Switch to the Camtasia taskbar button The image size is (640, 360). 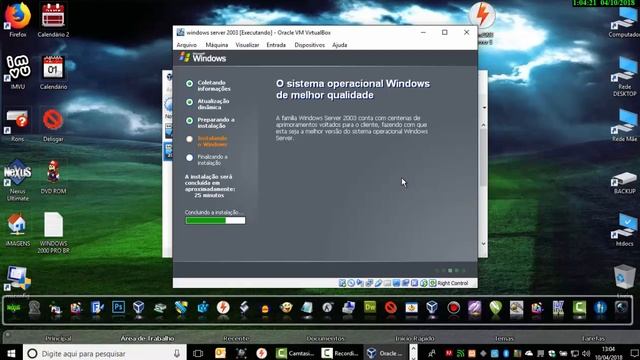(295, 353)
